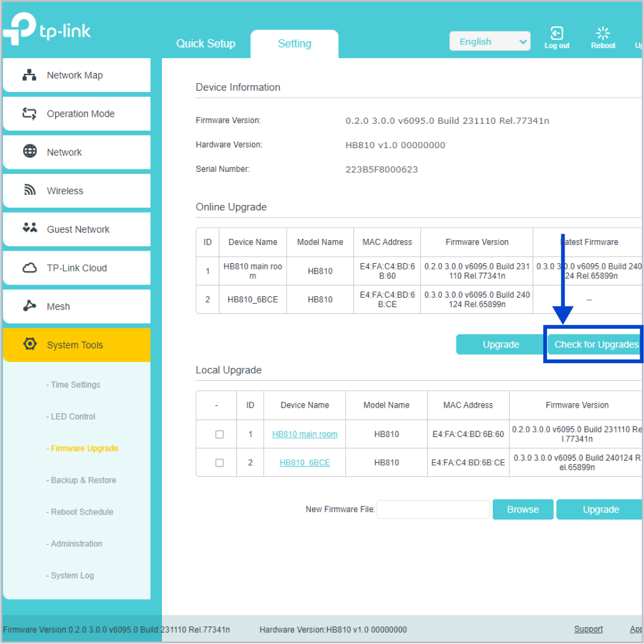Screen dimensions: 644x644
Task: Click the TP-Link logo
Action: pyautogui.click(x=47, y=29)
